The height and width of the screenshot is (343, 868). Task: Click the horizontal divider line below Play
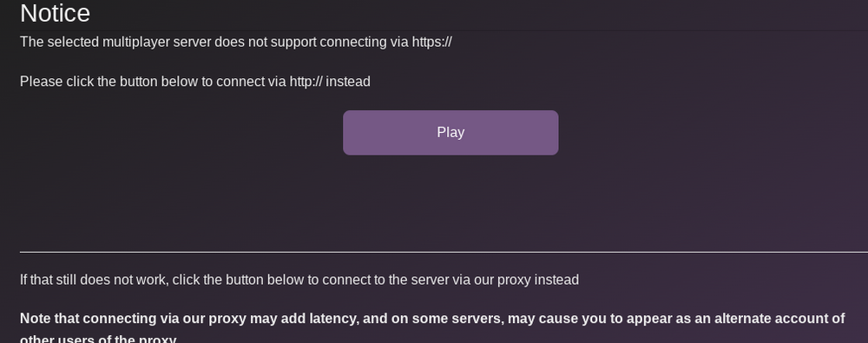tap(444, 252)
